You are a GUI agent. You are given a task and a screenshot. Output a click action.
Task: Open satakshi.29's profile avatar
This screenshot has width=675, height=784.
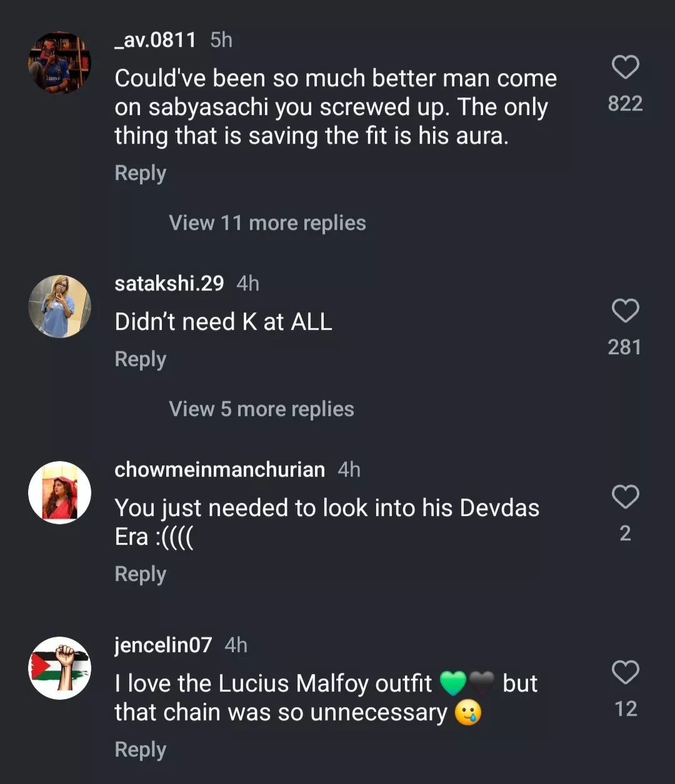click(x=60, y=306)
